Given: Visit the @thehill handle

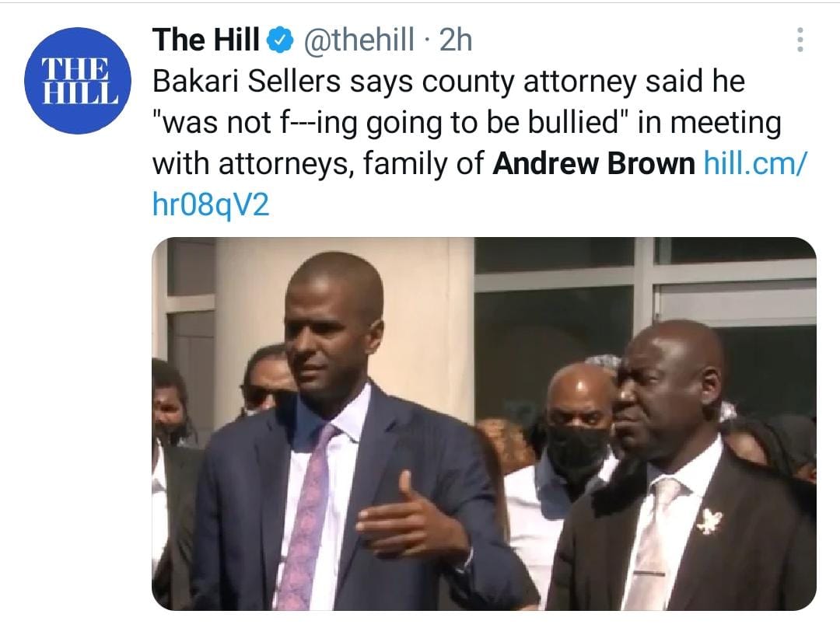Looking at the screenshot, I should tap(359, 40).
